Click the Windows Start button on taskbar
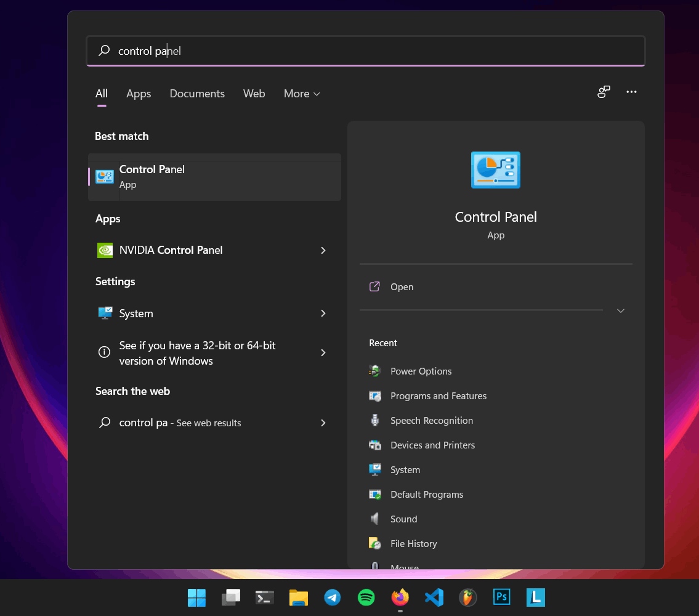This screenshot has width=699, height=616. (x=196, y=598)
